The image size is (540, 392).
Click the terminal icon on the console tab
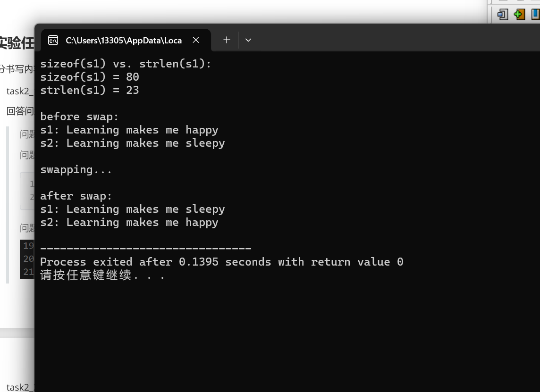53,40
